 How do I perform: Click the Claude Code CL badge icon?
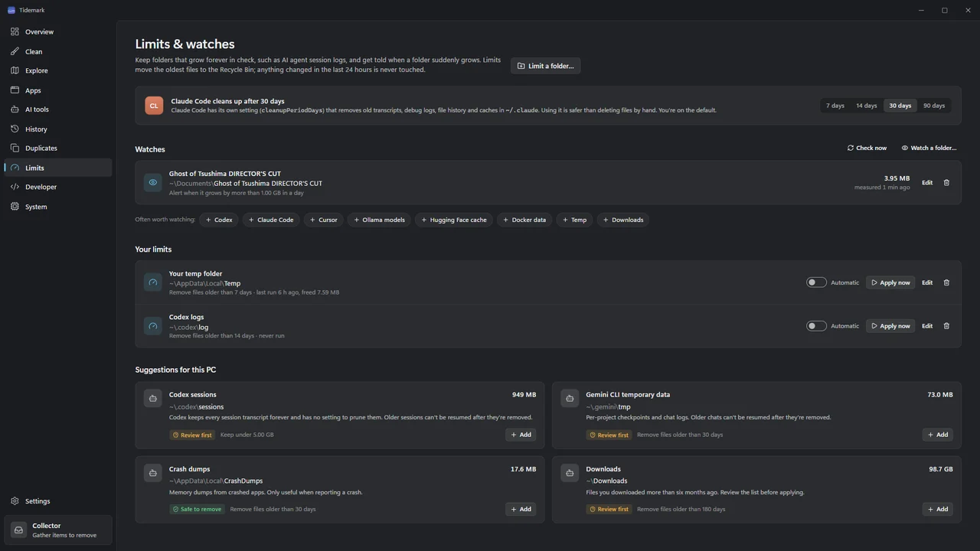point(154,106)
